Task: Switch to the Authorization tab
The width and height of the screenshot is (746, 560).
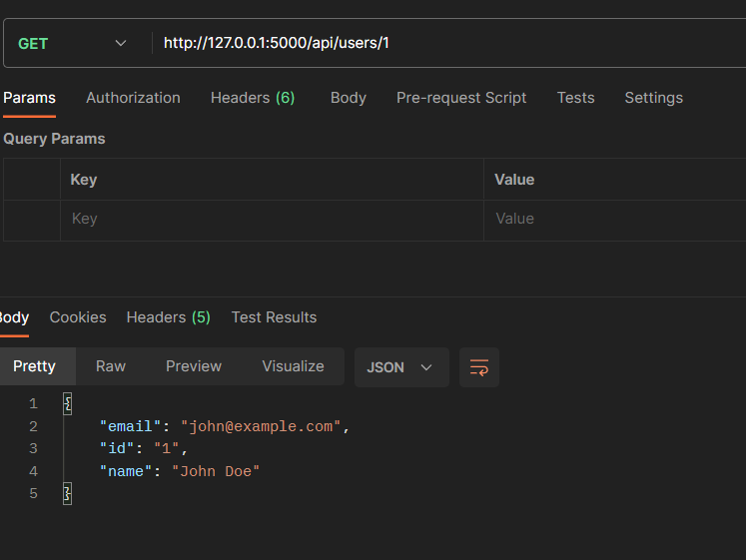Action: pos(133,98)
